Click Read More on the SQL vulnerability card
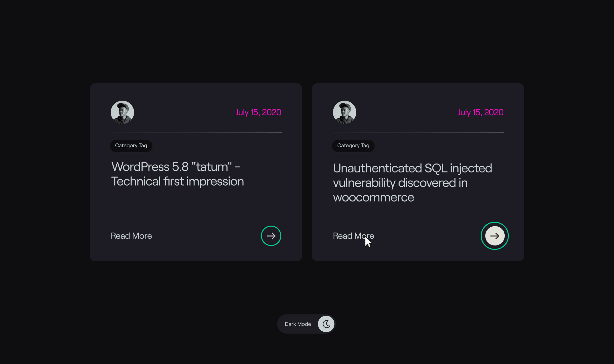Viewport: 614px width, 364px height. point(353,236)
